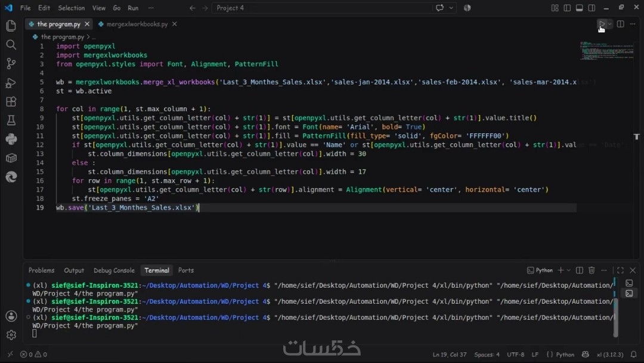Run the Python file with play button
This screenshot has height=363, width=644.
click(602, 24)
